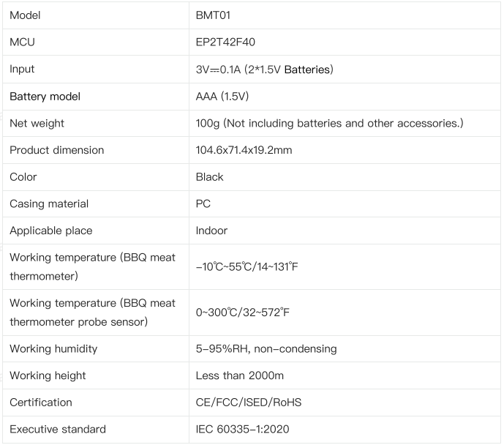This screenshot has width=504, height=445.
Task: Select the 100g net weight value
Action: 329,123
